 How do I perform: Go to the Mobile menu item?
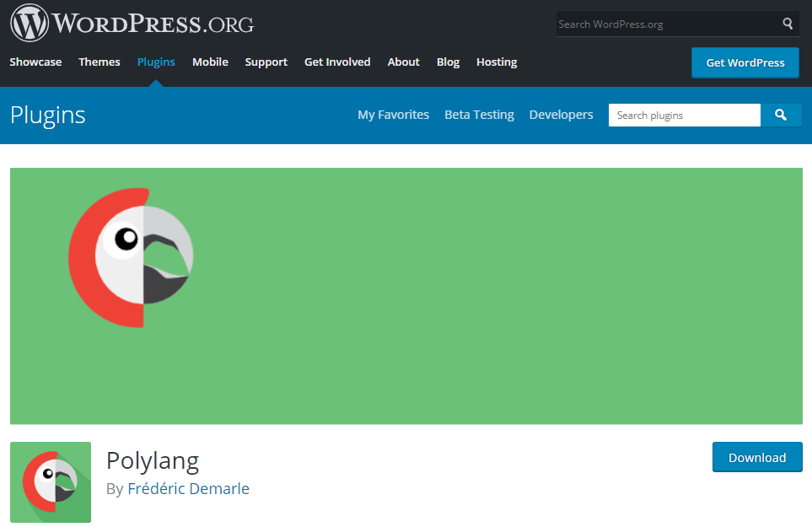(210, 62)
